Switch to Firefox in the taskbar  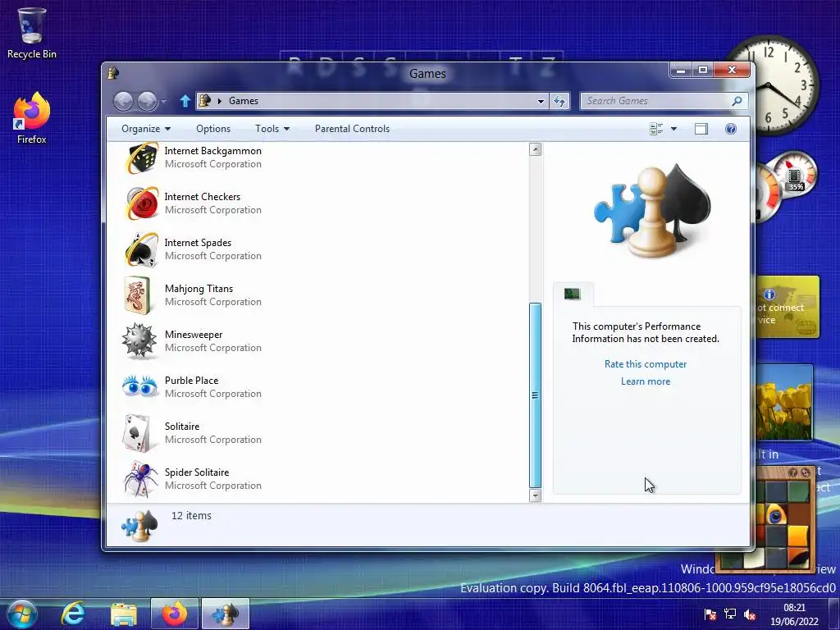tap(175, 614)
